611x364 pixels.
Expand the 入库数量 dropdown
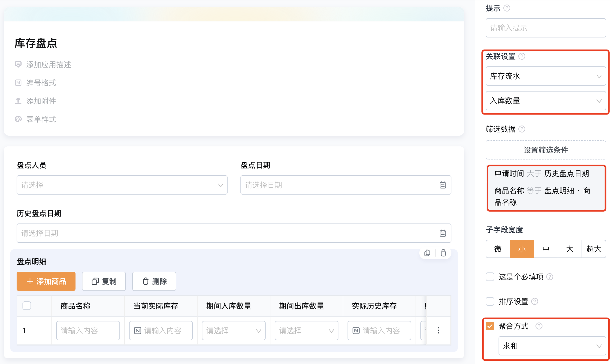546,101
